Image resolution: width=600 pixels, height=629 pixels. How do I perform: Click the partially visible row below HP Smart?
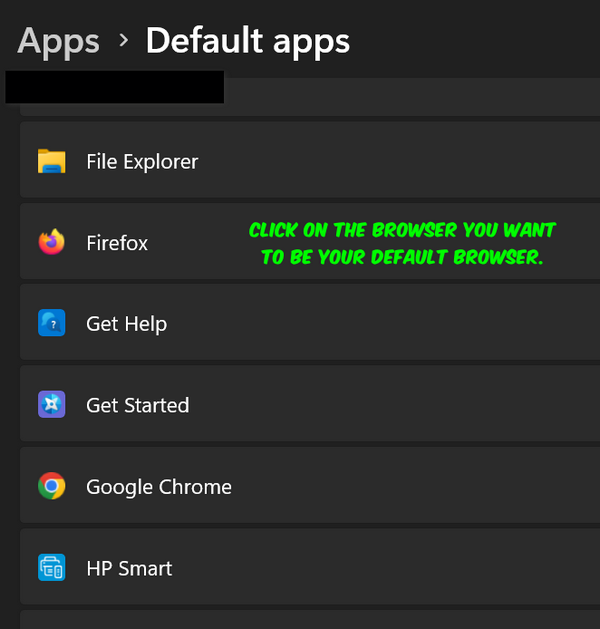click(310, 619)
